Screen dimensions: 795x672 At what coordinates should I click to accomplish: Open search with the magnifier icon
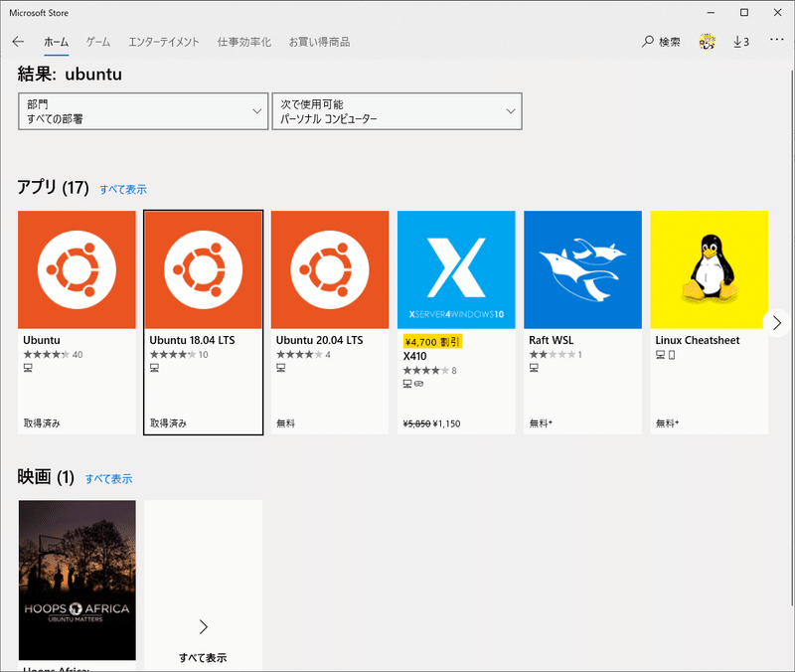(648, 42)
